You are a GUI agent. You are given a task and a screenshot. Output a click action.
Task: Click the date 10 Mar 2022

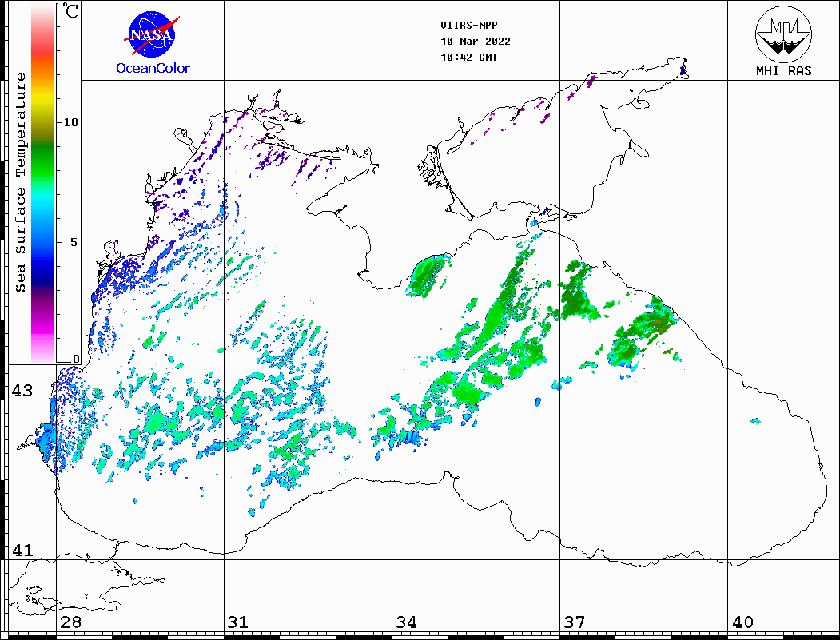point(476,42)
